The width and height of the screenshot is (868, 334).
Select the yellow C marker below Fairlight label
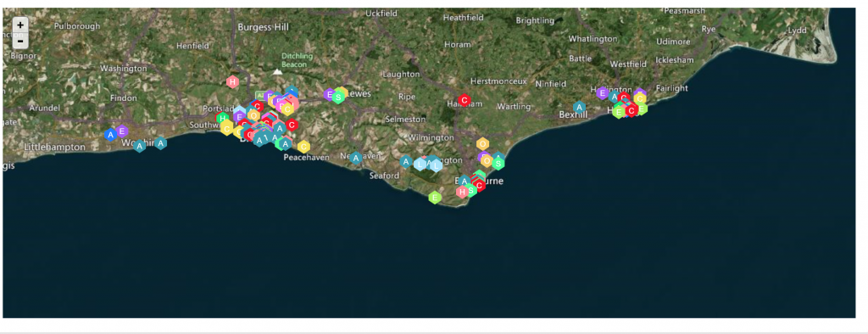coord(640,98)
